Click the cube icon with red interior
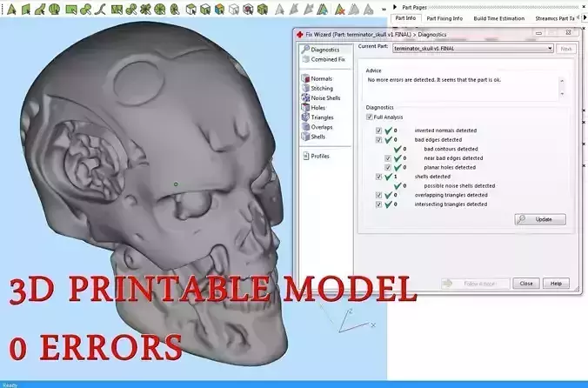 [x=248, y=9]
